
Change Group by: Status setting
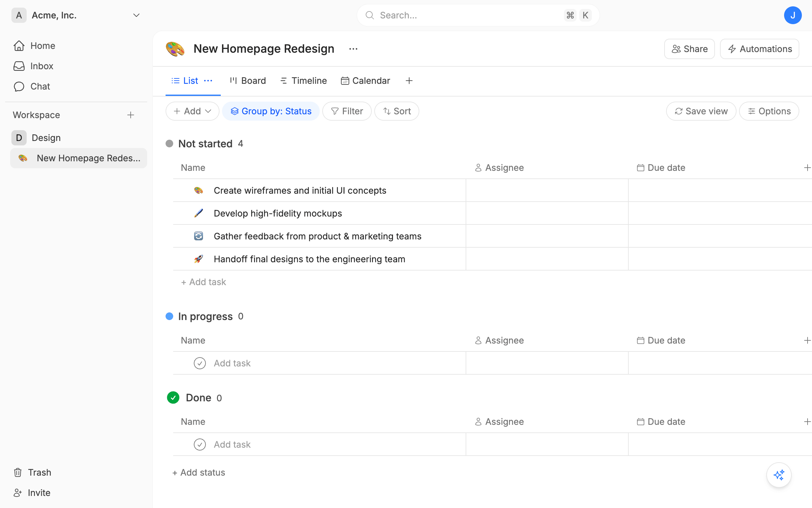pyautogui.click(x=271, y=111)
